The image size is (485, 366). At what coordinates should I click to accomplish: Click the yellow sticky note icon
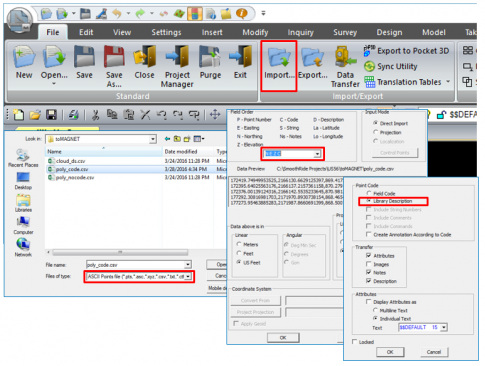point(226,14)
